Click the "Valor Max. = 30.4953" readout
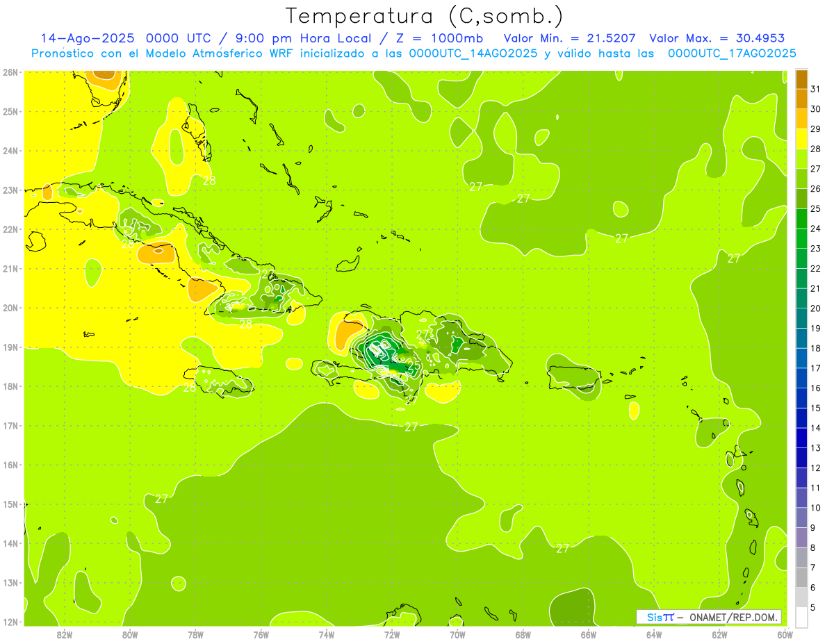The width and height of the screenshot is (834, 644). coord(717,38)
